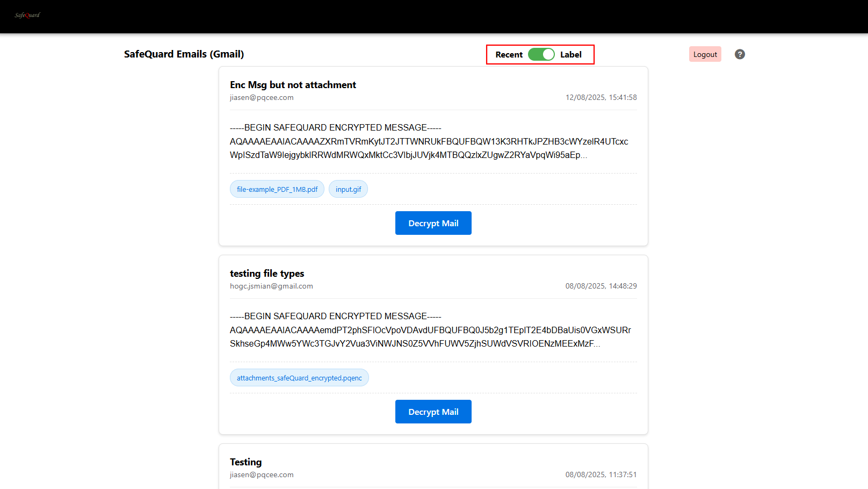
Task: Open the input.gif attachment chip
Action: click(348, 189)
